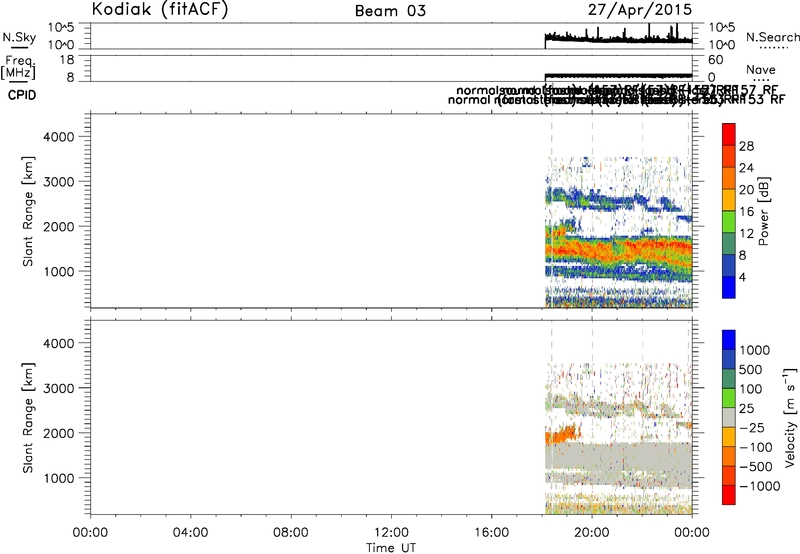The width and height of the screenshot is (800, 554).
Task: Click the orange negative-velocity patch in the velocity panel
Action: pyautogui.click(x=560, y=436)
